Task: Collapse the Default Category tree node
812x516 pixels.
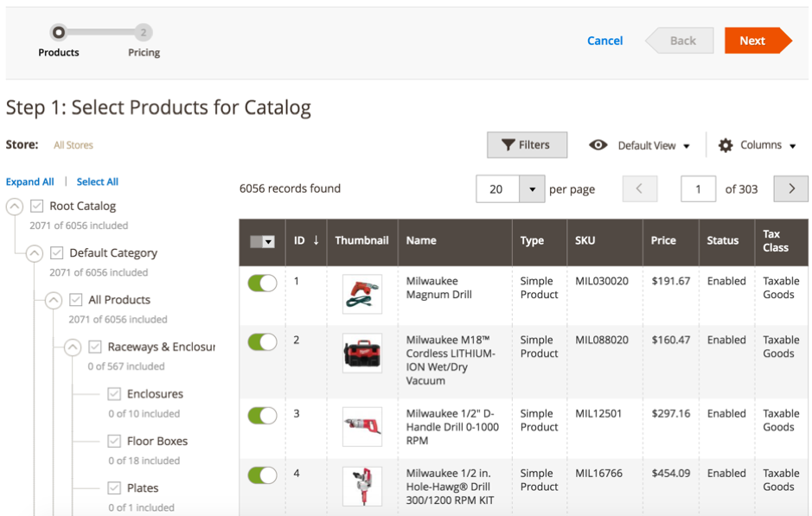Action: [x=35, y=253]
